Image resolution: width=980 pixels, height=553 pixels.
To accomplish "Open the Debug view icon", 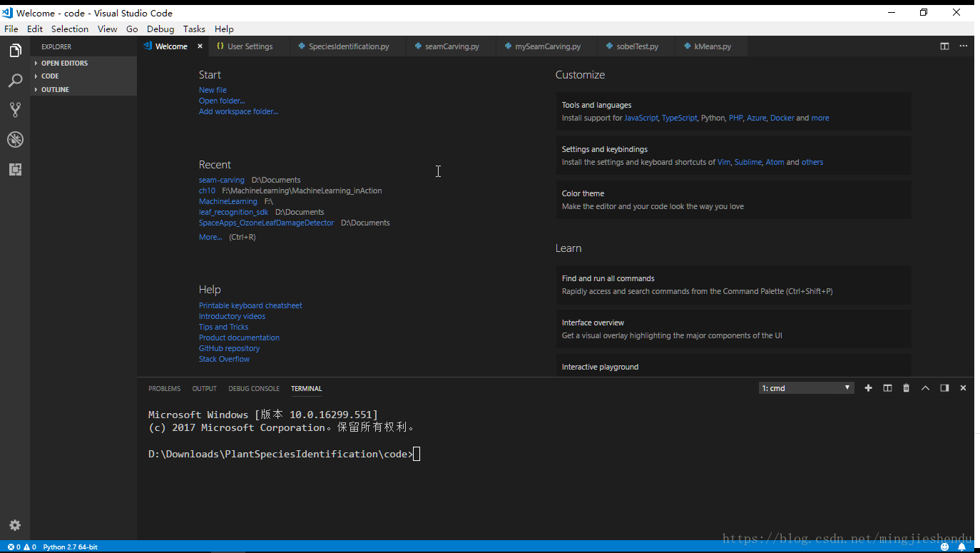I will click(x=15, y=139).
